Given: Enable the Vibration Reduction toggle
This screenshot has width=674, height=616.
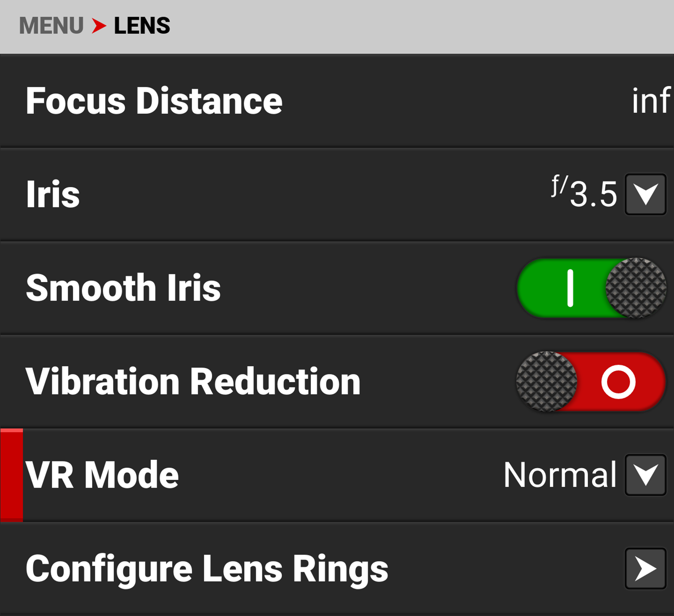Looking at the screenshot, I should pos(591,382).
